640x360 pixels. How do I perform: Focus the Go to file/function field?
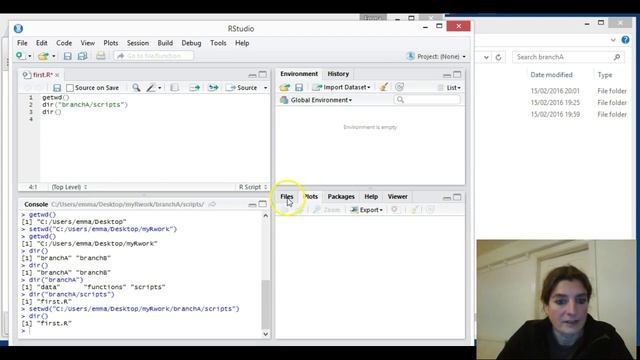[x=154, y=56]
